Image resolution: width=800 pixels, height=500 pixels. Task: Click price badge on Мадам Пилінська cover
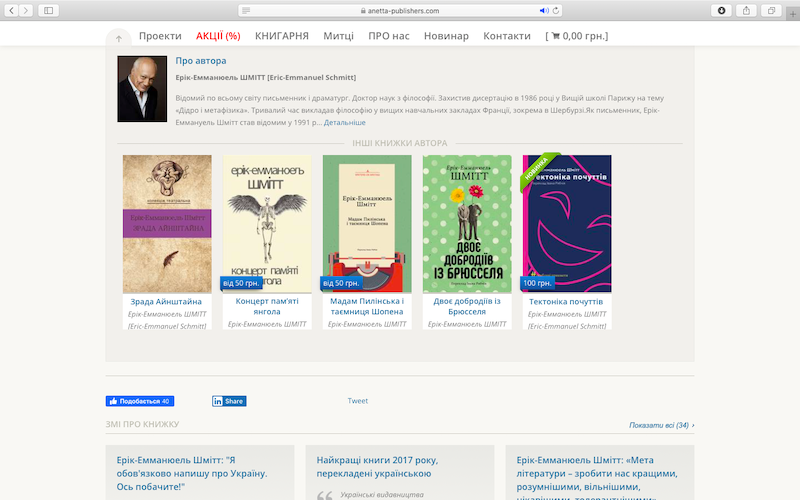click(x=341, y=283)
